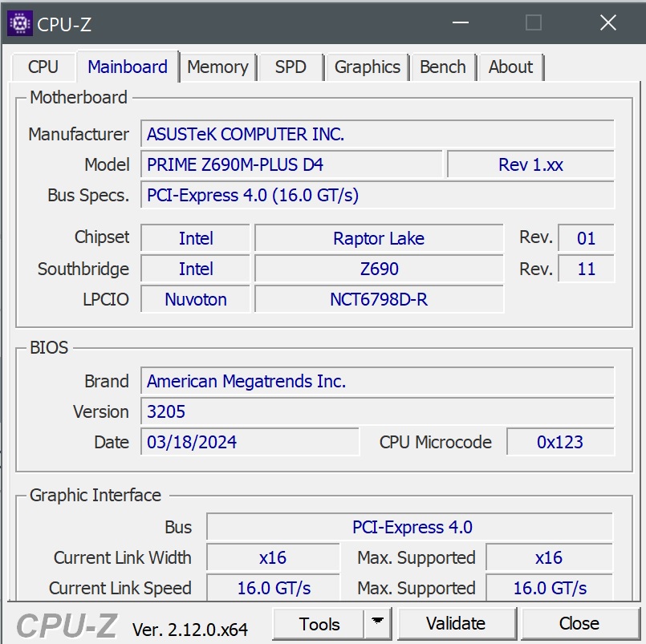Switch to the CPU tab
This screenshot has height=644, width=646.
(x=43, y=67)
